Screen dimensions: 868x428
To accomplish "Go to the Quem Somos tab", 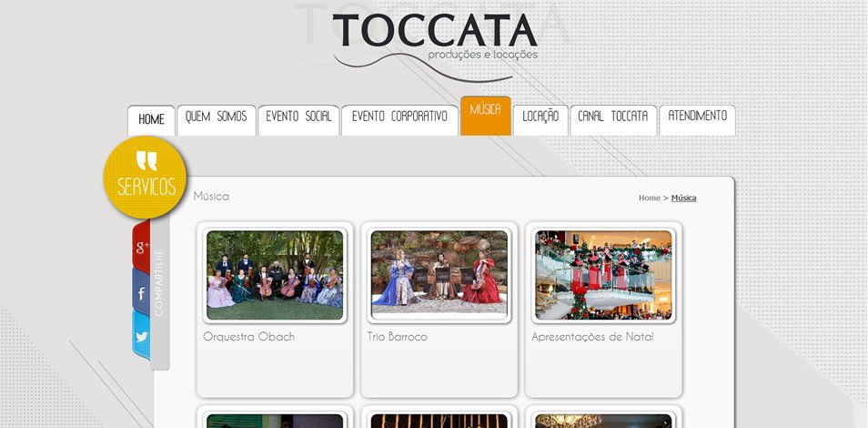I will [x=217, y=119].
